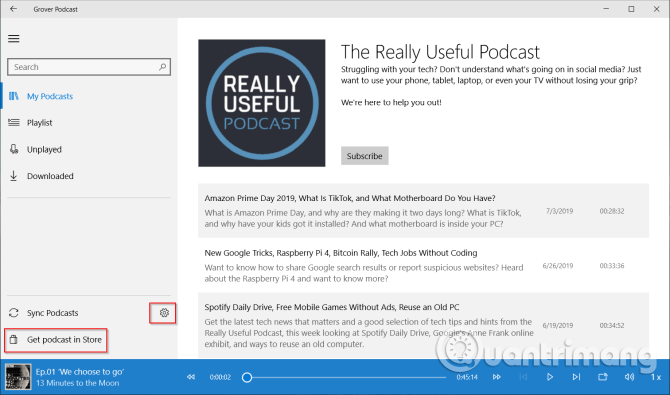This screenshot has width=670, height=395.
Task: Click the 6/19/2019 episode date
Action: coord(558,325)
